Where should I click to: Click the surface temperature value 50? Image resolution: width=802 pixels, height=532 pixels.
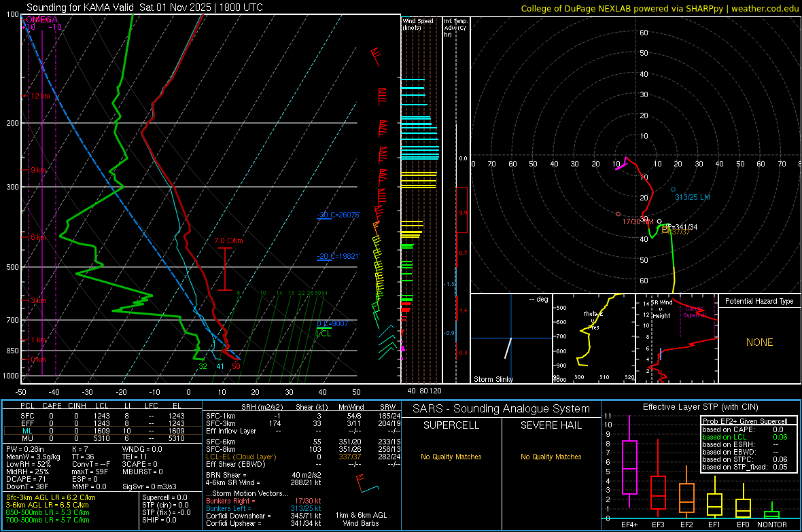click(236, 366)
